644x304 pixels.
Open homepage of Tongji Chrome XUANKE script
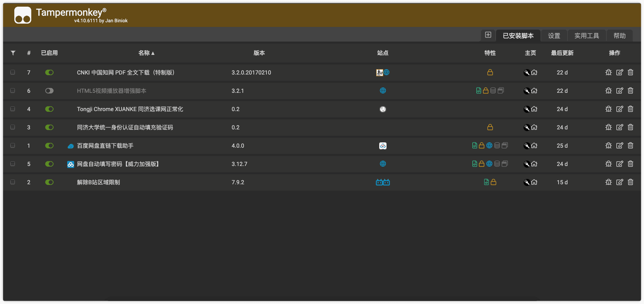point(534,109)
